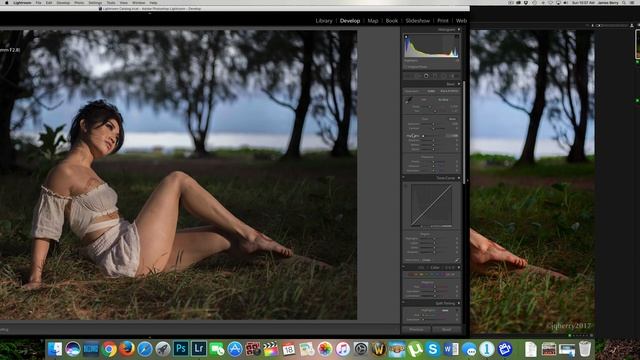Select the Develop module tab

point(350,20)
